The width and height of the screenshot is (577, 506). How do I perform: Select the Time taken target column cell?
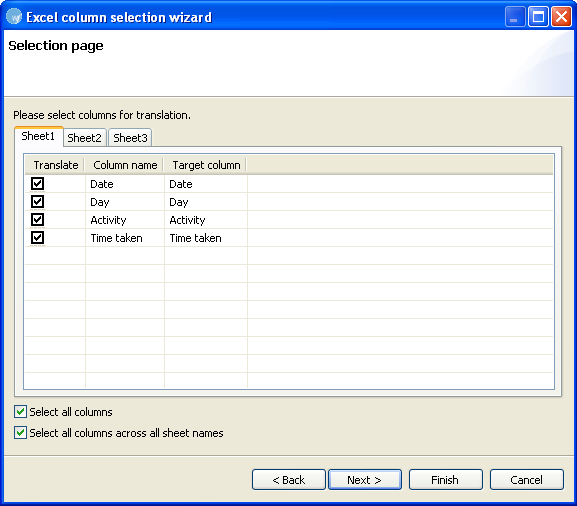tap(206, 238)
